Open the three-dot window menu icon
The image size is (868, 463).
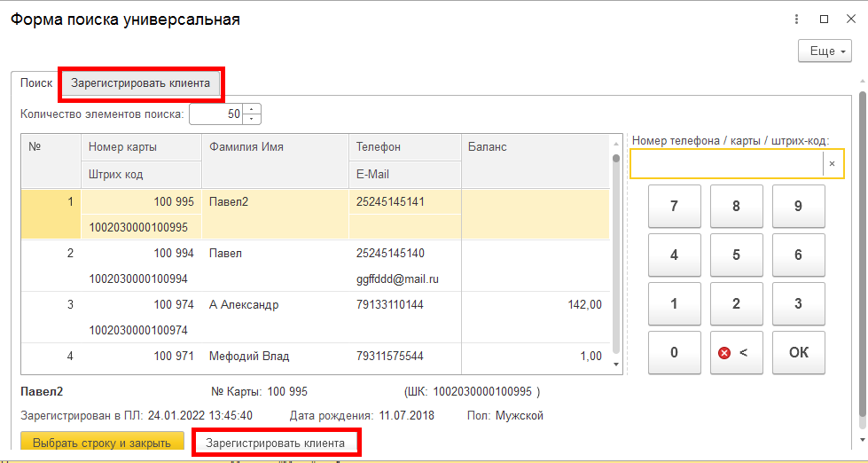click(796, 20)
